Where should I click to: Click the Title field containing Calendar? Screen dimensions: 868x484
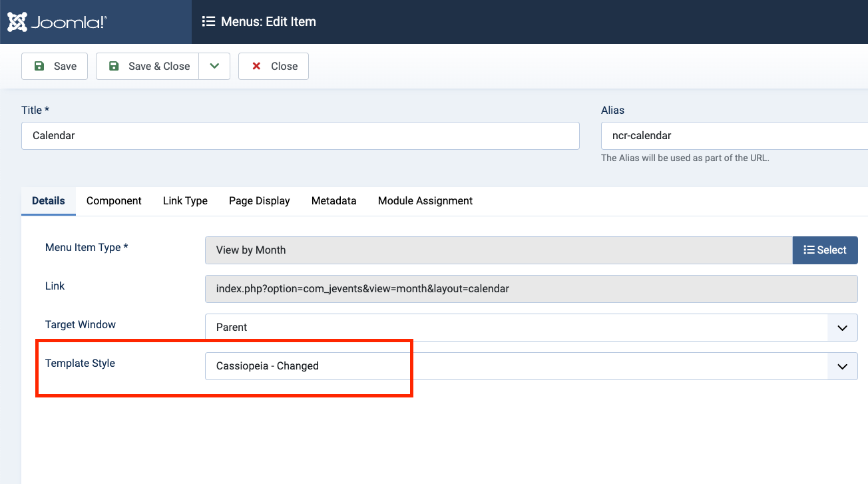300,136
